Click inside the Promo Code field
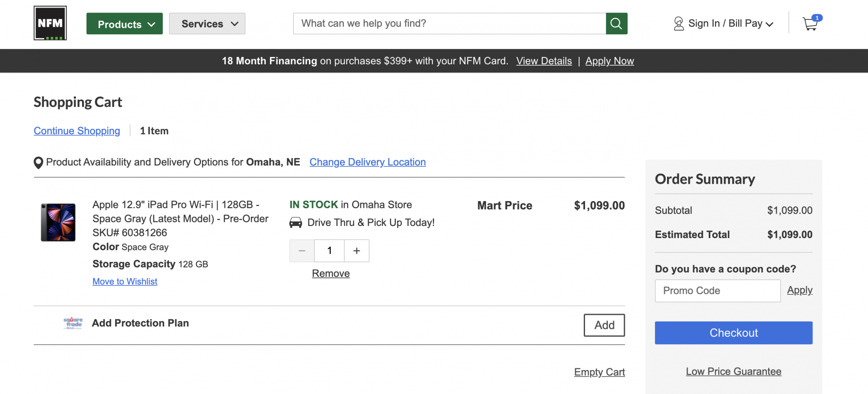 (x=717, y=291)
